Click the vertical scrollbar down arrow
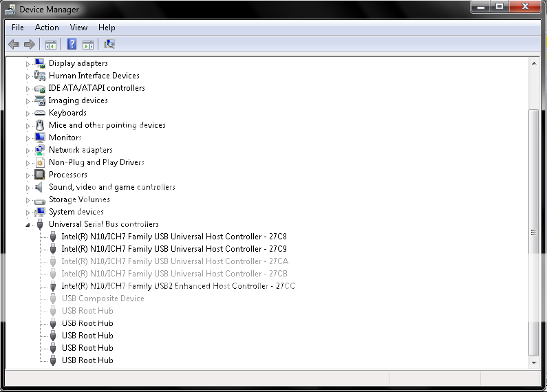This screenshot has width=547, height=392. click(x=533, y=362)
